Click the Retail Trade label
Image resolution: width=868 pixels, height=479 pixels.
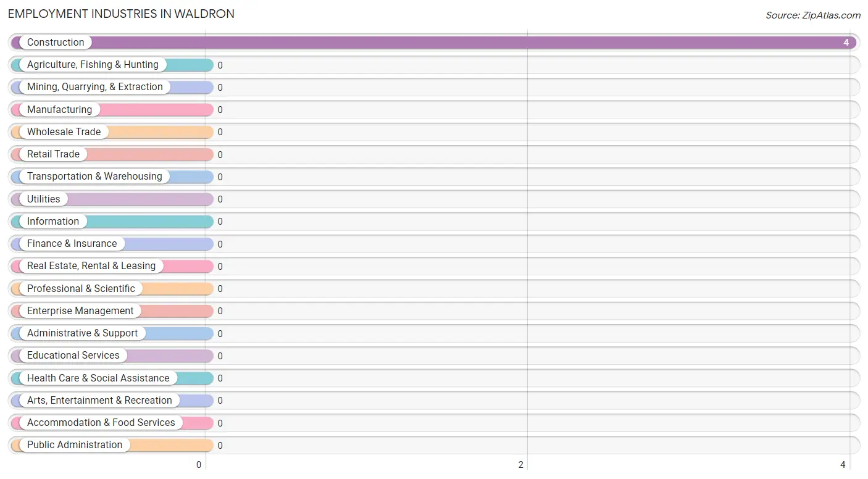(x=53, y=154)
